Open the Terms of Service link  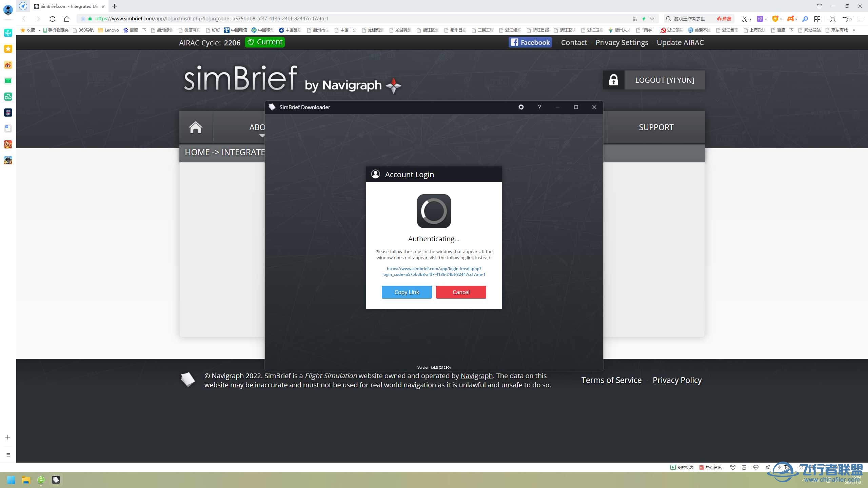611,380
